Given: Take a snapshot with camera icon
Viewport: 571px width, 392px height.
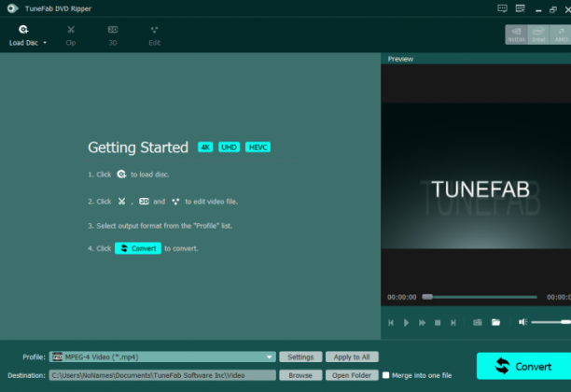Looking at the screenshot, I should (x=478, y=322).
